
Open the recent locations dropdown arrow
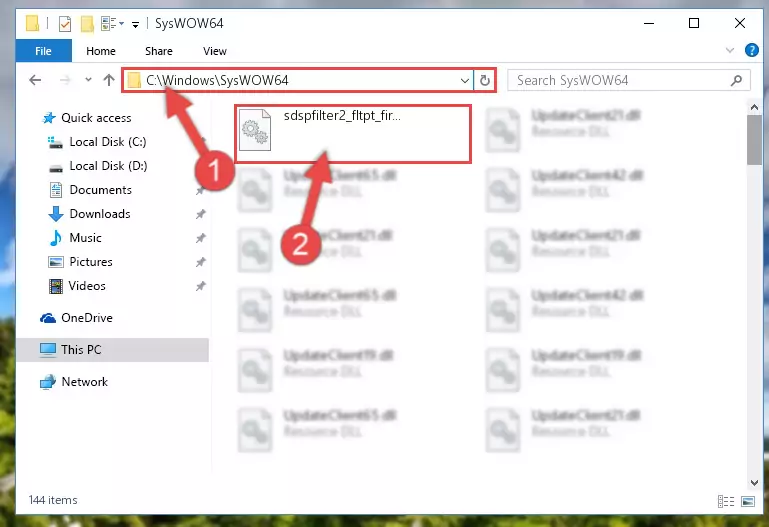[88, 79]
